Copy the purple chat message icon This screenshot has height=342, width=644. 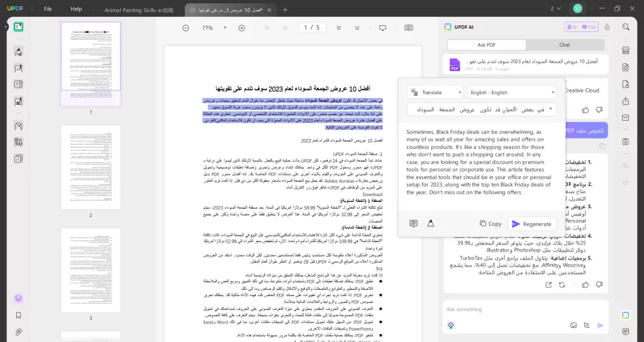point(602,146)
